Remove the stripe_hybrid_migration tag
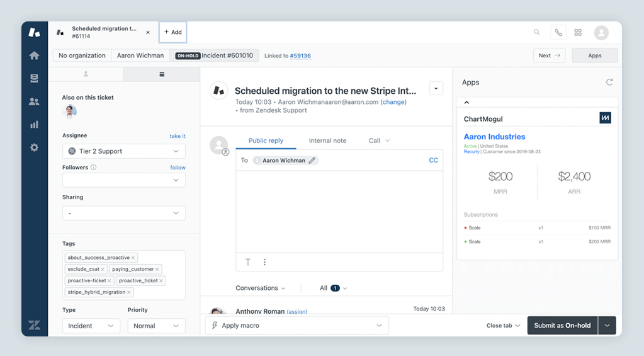This screenshot has height=356, width=644. coord(128,292)
